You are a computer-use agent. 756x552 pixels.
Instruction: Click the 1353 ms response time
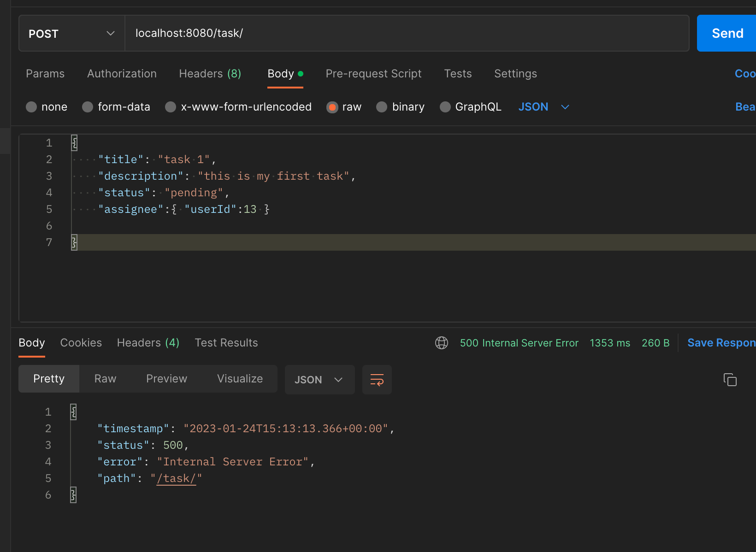click(610, 343)
